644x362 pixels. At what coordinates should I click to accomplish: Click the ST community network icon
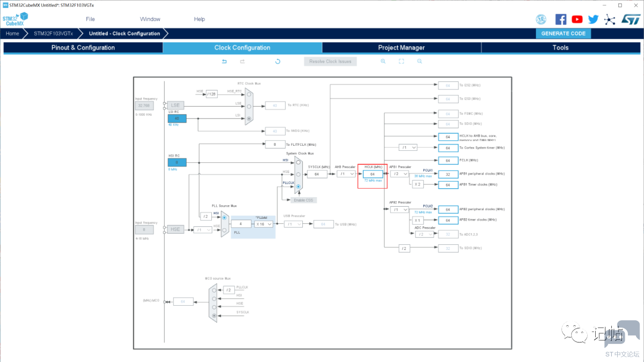(610, 19)
